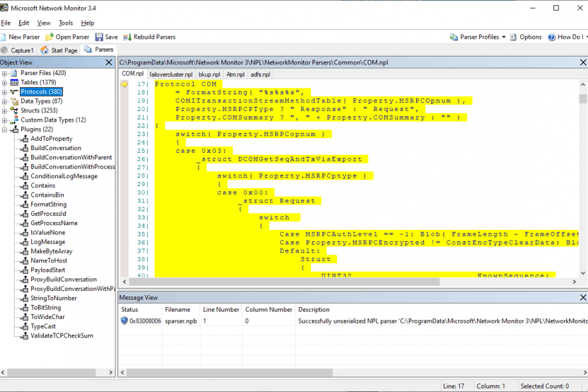Click the Line Number column header
The height and width of the screenshot is (392, 588).
click(x=221, y=310)
